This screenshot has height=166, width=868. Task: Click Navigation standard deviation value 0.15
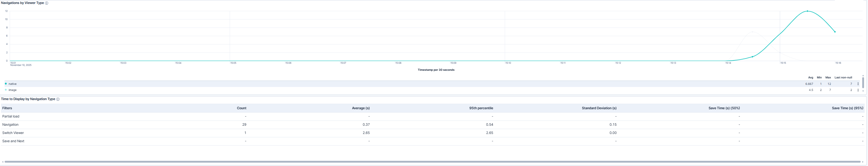[x=613, y=125]
